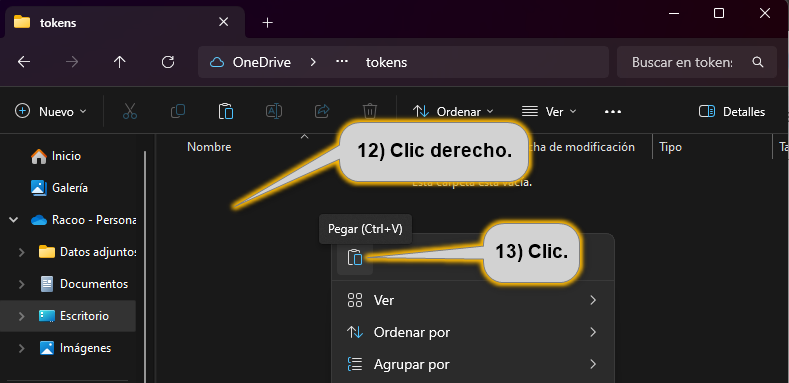Expand the Imágenes folder
The width and height of the screenshot is (789, 383).
(22, 348)
